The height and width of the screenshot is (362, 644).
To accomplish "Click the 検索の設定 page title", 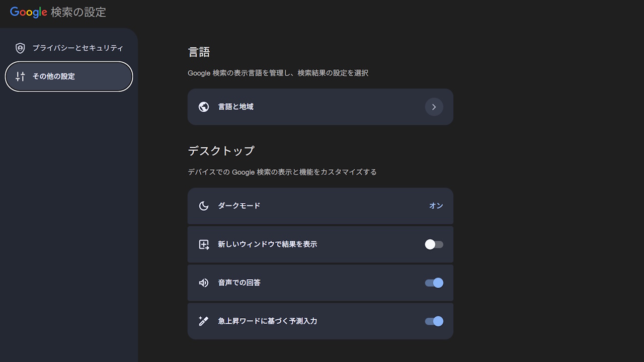I will (78, 12).
